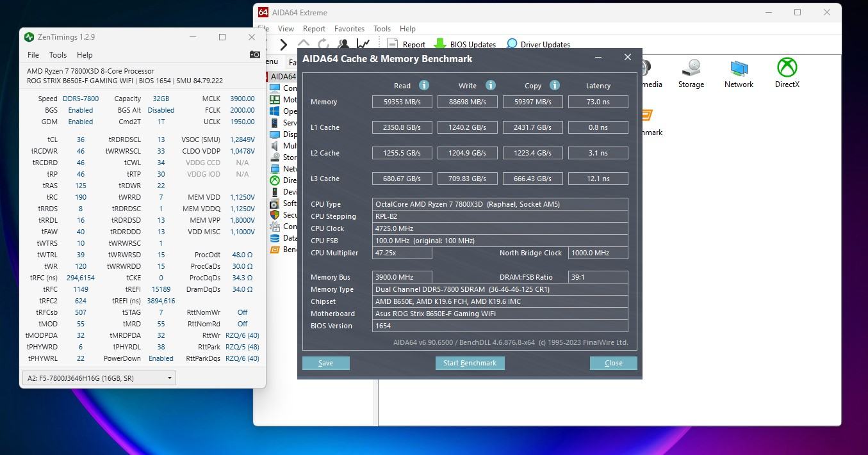Select the Network icon in AIDA64 tree
This screenshot has height=455, width=868.
pyautogui.click(x=275, y=168)
